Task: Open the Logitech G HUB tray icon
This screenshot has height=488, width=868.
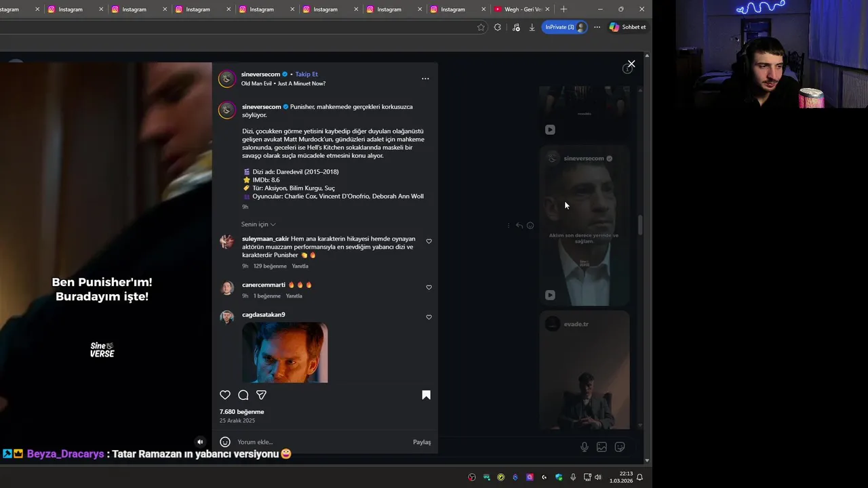Action: pos(545,477)
